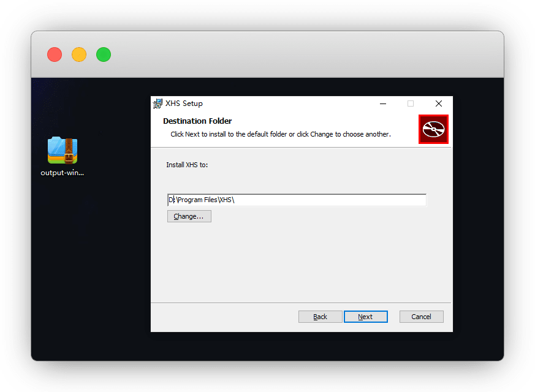Minimize the XHS Setup dialog
The image size is (535, 392).
coord(382,104)
